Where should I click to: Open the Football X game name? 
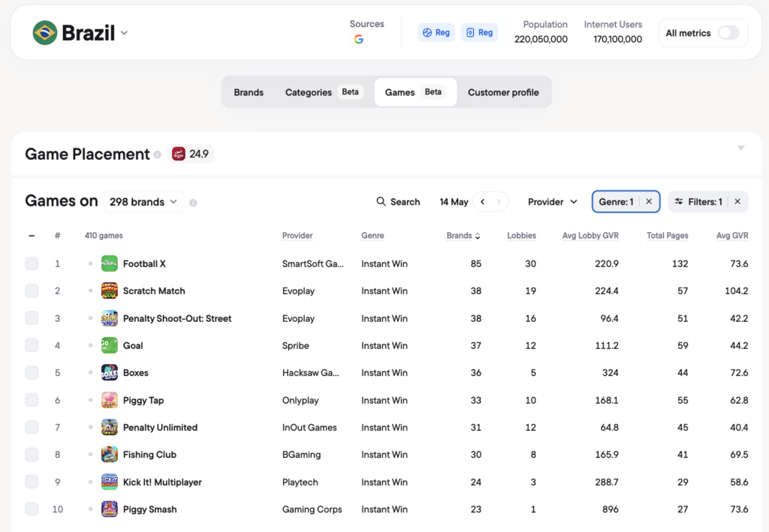point(144,263)
